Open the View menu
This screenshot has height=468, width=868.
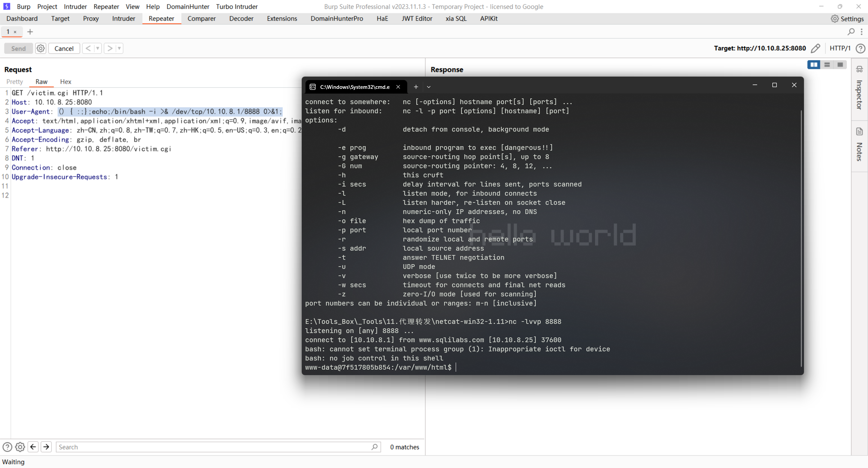(x=132, y=6)
